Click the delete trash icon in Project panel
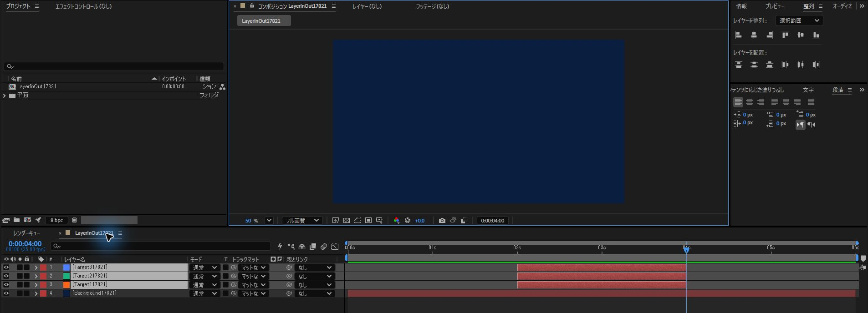This screenshot has height=313, width=868. tap(75, 220)
